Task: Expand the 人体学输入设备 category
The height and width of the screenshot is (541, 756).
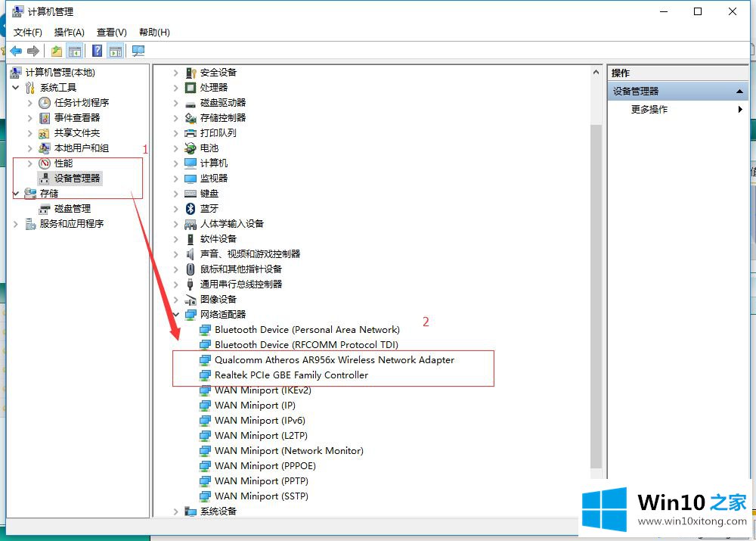Action: [176, 224]
